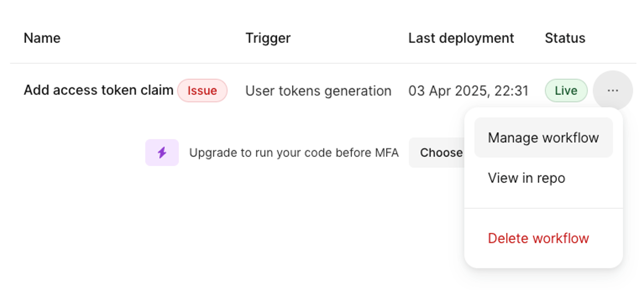
Task: Click the Status column header
Action: click(x=565, y=38)
